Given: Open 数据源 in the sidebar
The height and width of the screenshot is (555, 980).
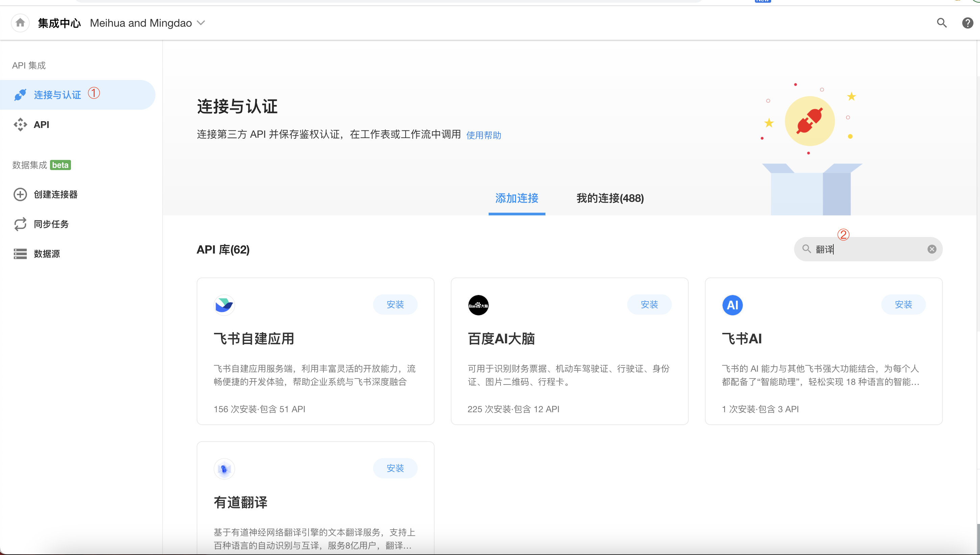Looking at the screenshot, I should coord(47,254).
